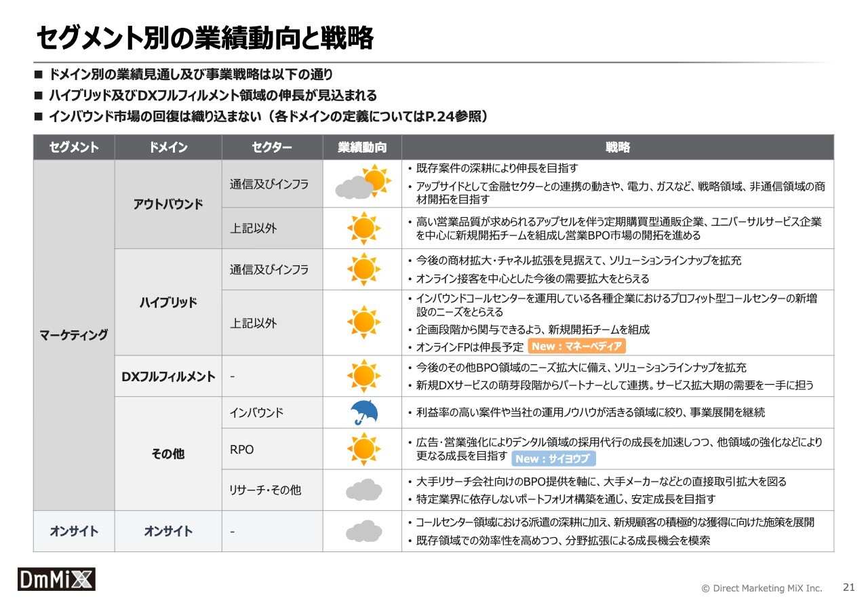Screen dimensions: 868x601
Task: Select the blue umbrella icon for インバウンド
Action: 363,412
